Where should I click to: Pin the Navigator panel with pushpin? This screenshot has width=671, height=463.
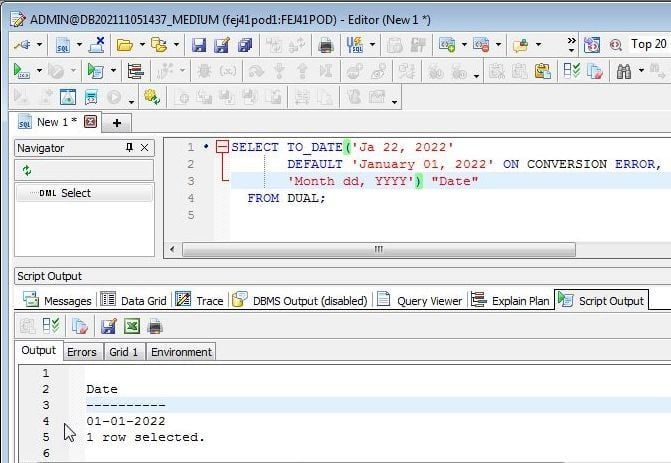(129, 148)
